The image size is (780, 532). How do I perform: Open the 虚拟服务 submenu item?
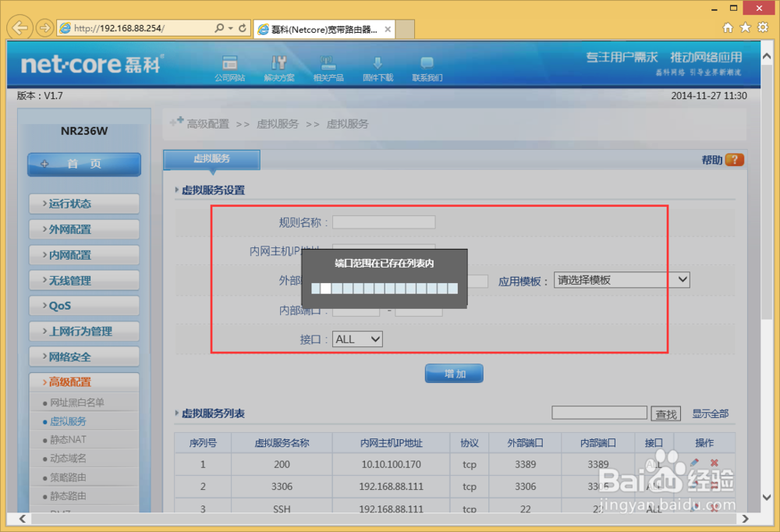coord(68,421)
